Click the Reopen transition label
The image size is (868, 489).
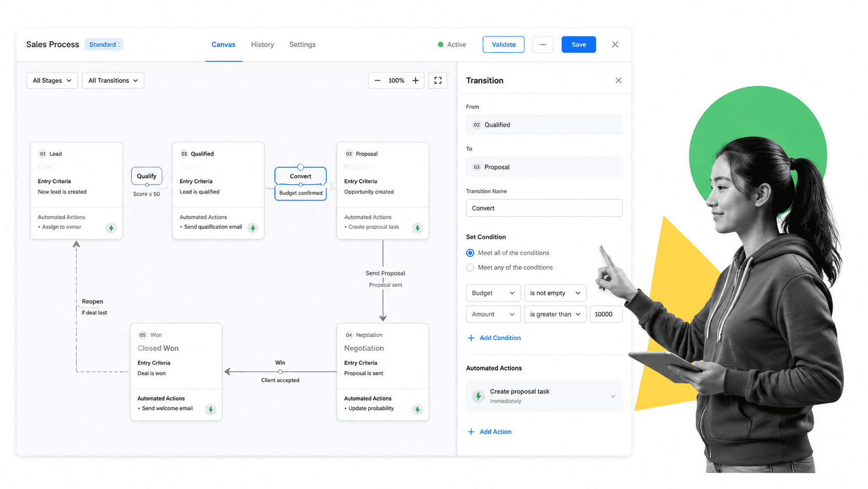tap(92, 301)
